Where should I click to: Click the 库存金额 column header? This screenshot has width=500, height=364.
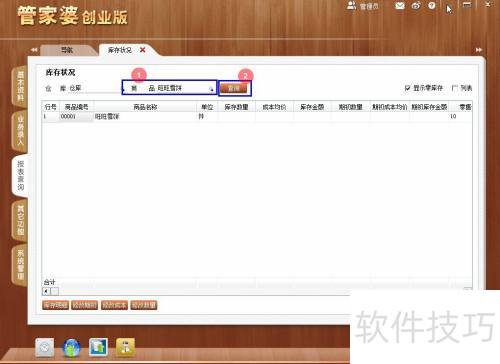point(312,107)
